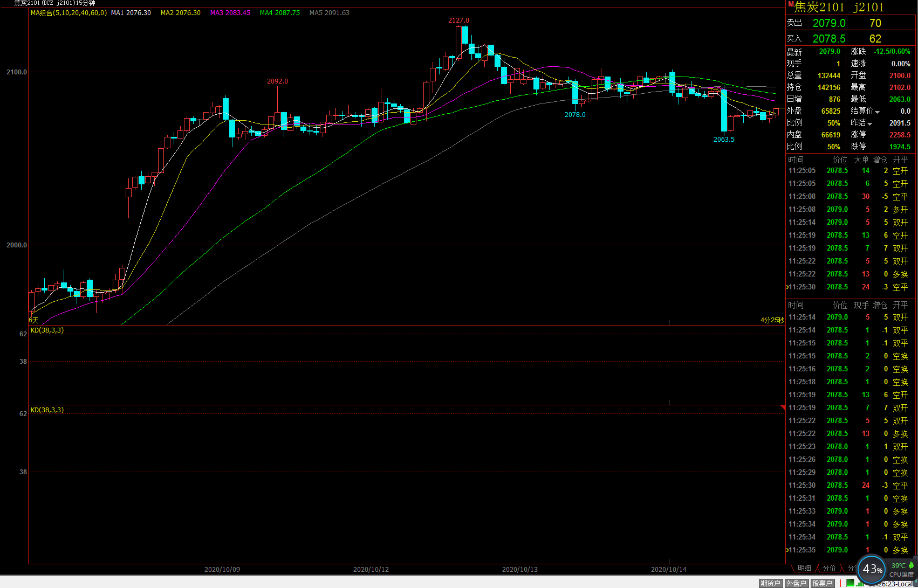Viewport: 918px width, 588px height.
Task: Switch to the 分价 tab
Action: coord(829,568)
